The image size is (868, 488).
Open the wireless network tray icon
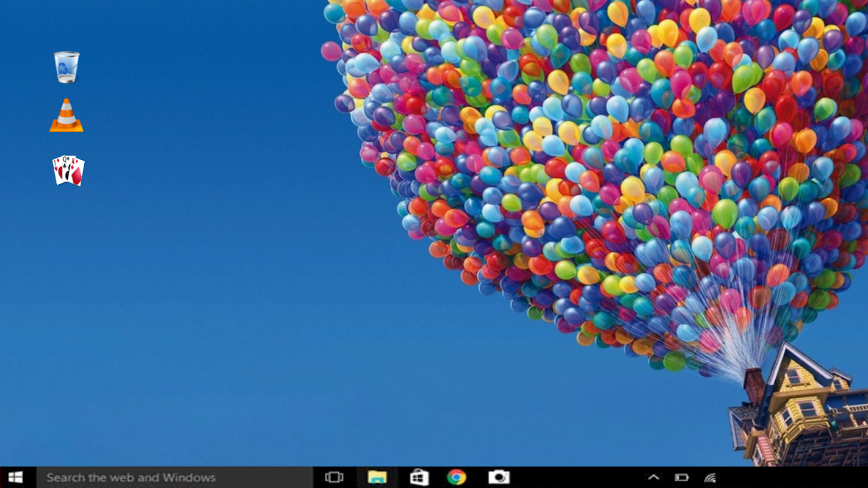pos(710,478)
